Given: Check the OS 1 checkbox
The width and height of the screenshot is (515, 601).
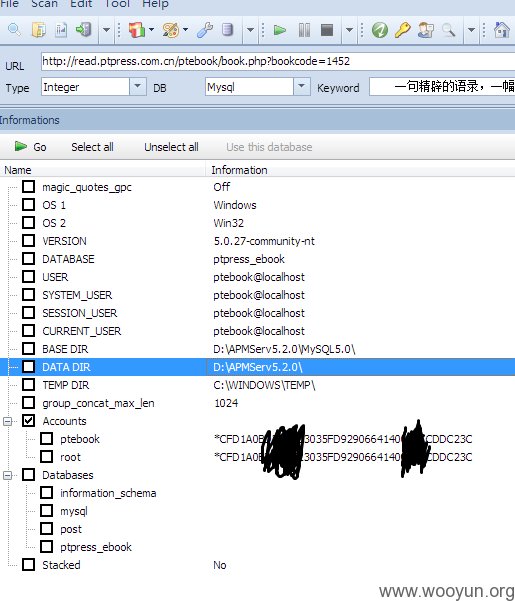Looking at the screenshot, I should [28, 205].
